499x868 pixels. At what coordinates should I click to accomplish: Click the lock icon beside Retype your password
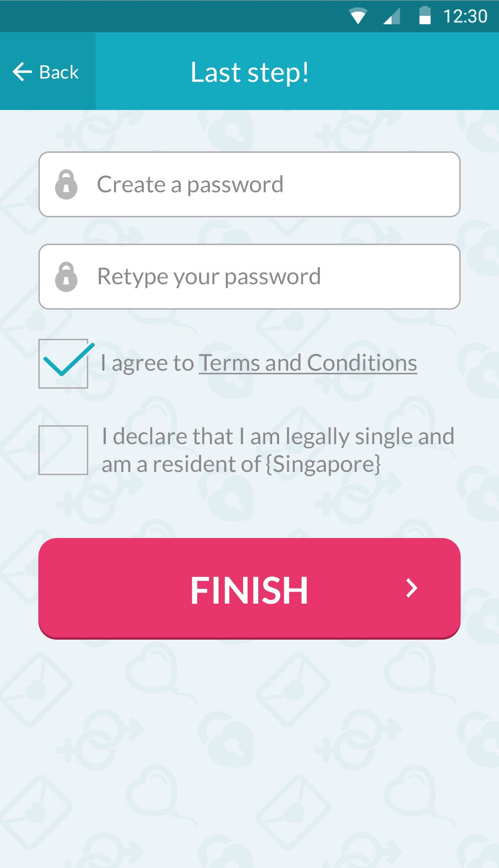[x=67, y=277]
